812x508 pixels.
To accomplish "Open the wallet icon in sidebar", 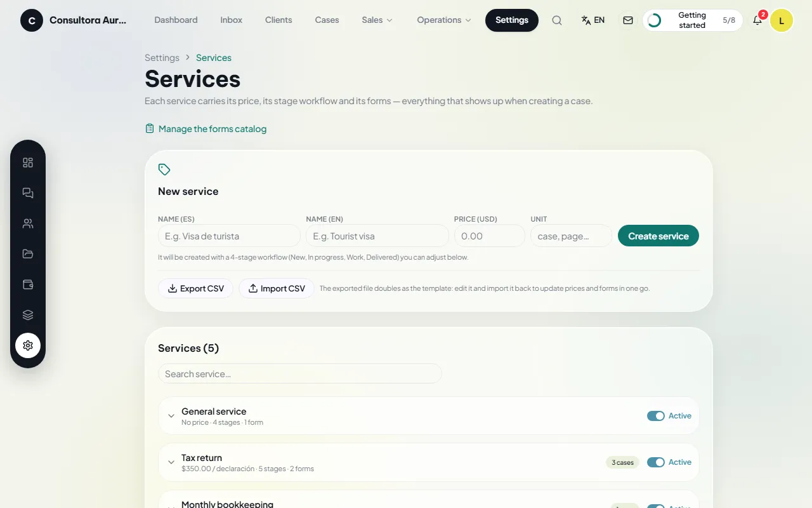I will coord(28,284).
